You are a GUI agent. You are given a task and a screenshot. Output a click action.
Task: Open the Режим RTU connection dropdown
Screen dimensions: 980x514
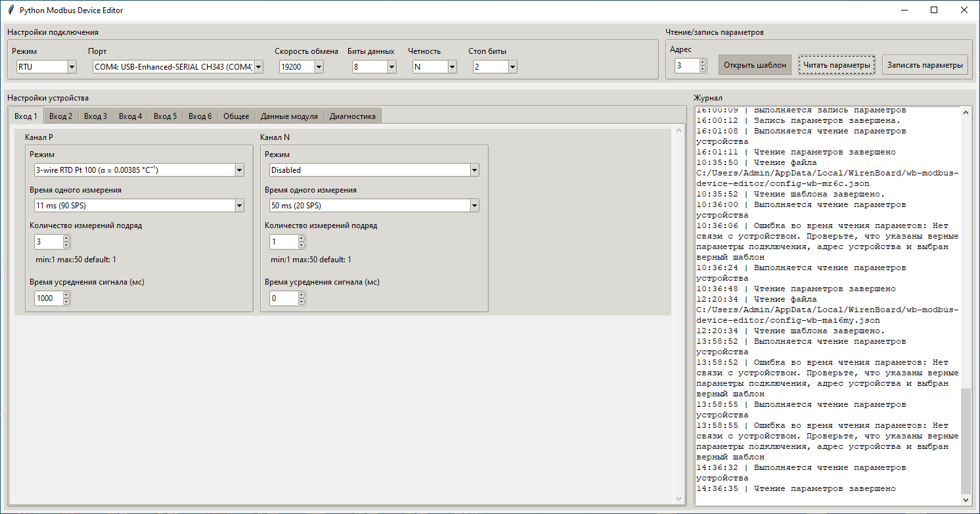click(x=72, y=67)
